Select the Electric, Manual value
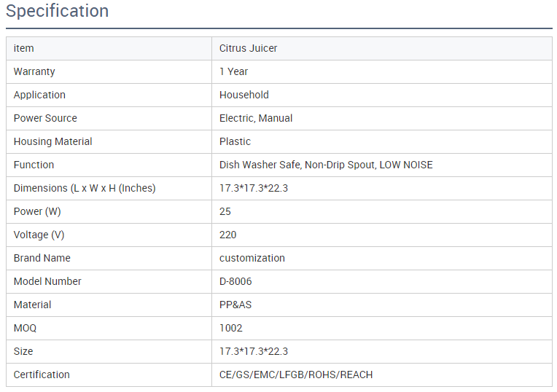The width and height of the screenshot is (557, 392). pos(256,118)
